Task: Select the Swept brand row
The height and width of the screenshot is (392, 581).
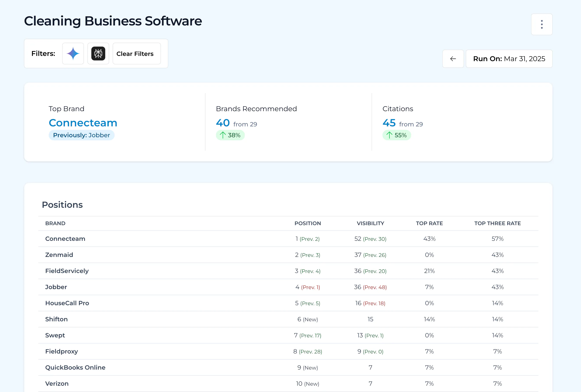Action: click(288, 335)
